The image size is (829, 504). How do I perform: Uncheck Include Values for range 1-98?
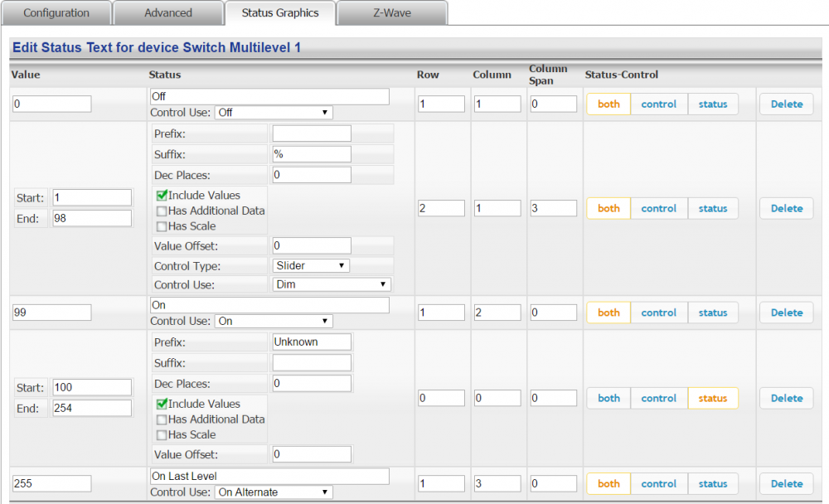click(x=162, y=196)
